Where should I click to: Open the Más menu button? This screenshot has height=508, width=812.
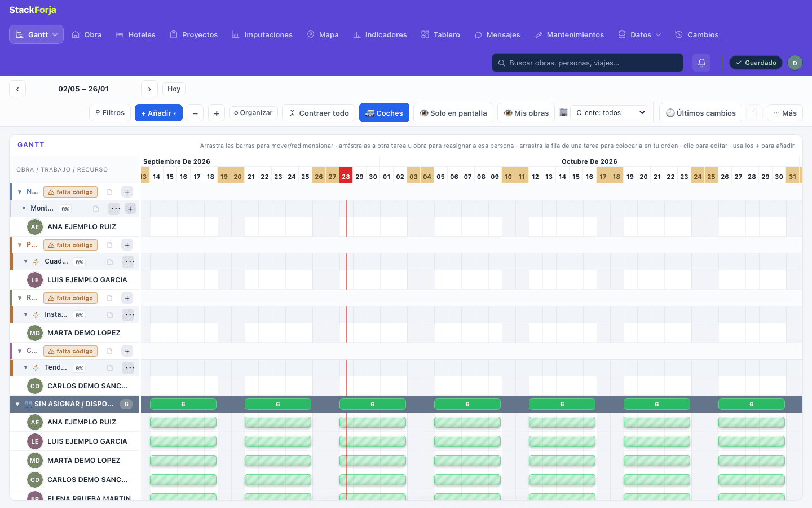pyautogui.click(x=785, y=113)
